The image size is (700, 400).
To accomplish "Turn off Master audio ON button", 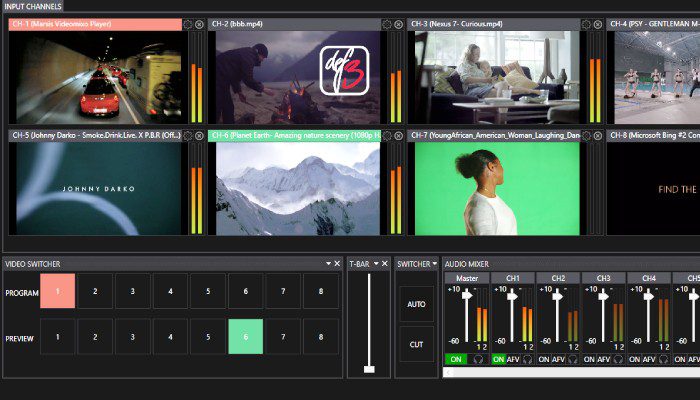I will (x=456, y=359).
